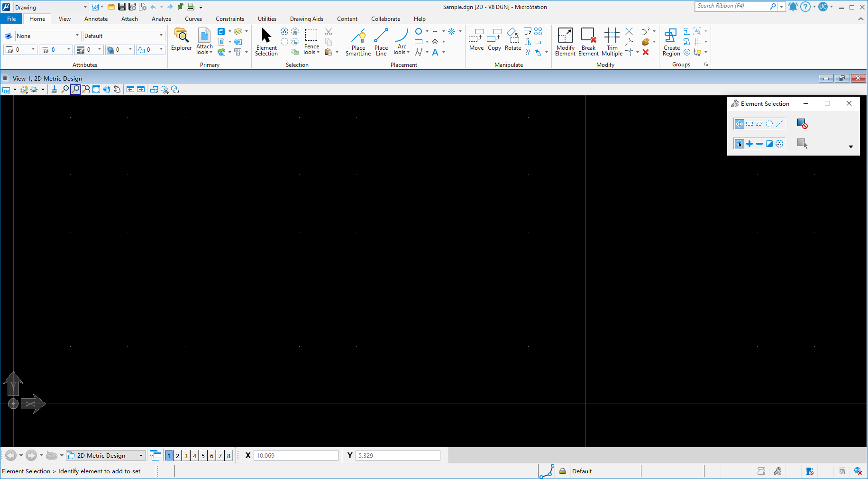Open the active level 'None' dropdown
868x479 pixels.
pyautogui.click(x=48, y=36)
